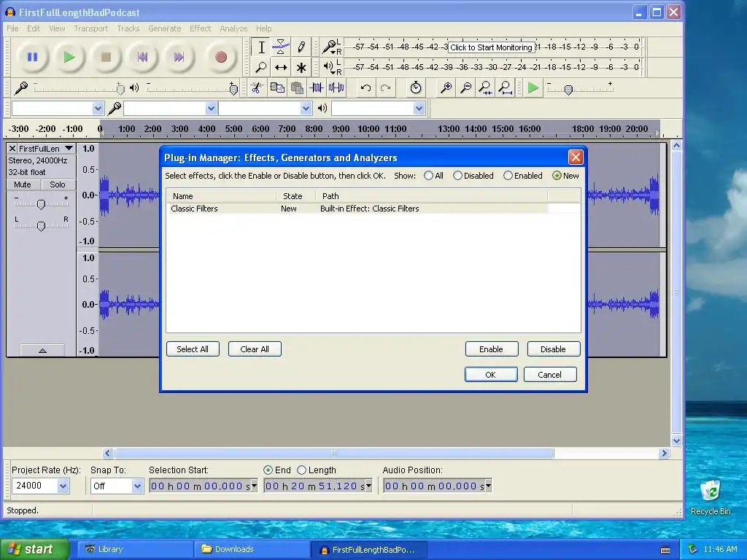Screen dimensions: 747x560
Task: Select the Multi-Tool asterisk icon
Action: point(301,67)
